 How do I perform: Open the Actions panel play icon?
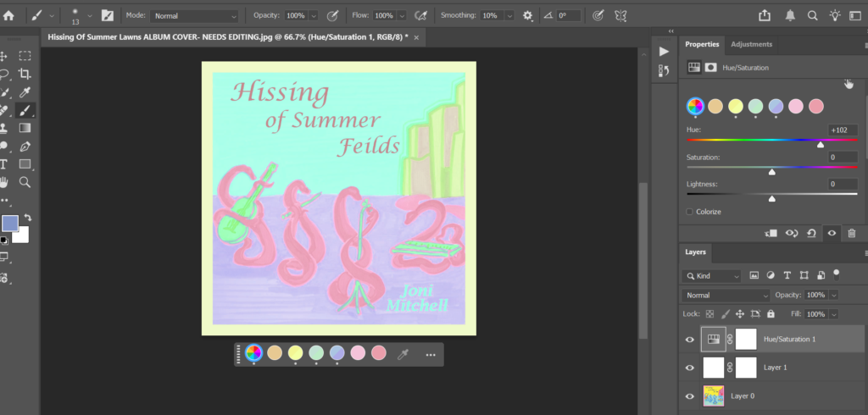point(664,52)
